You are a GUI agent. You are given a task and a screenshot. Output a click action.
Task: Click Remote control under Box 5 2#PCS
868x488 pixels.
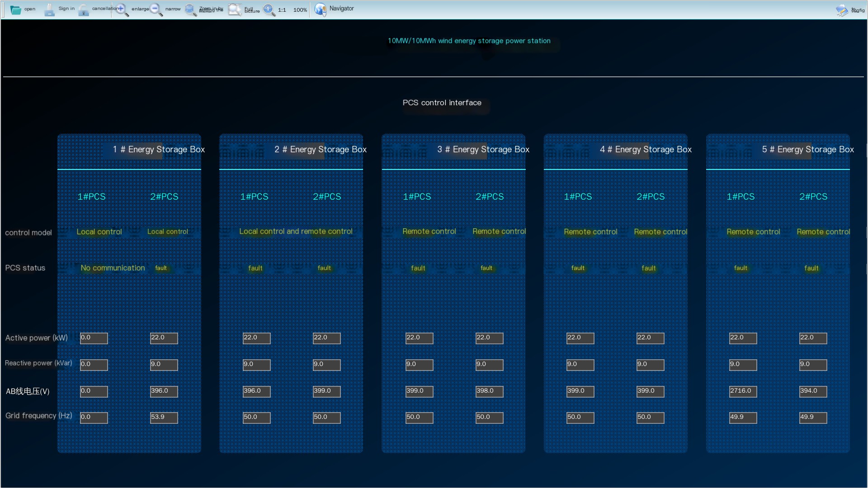coord(823,232)
